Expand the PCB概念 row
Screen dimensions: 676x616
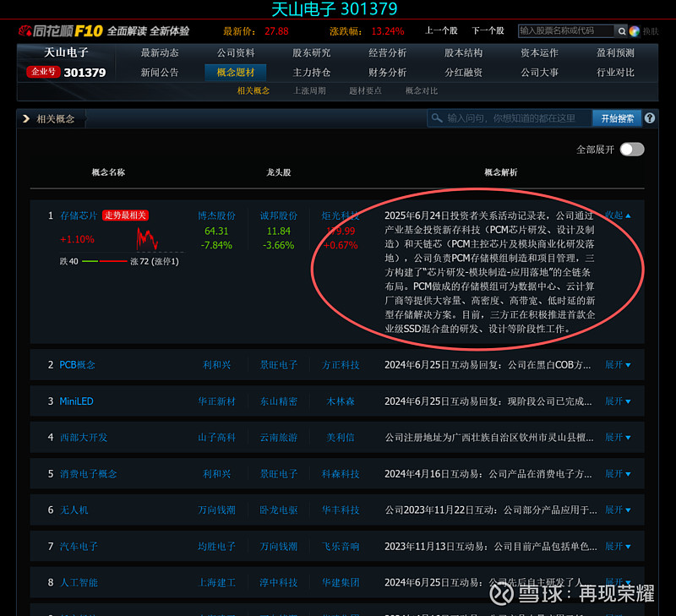(x=618, y=365)
